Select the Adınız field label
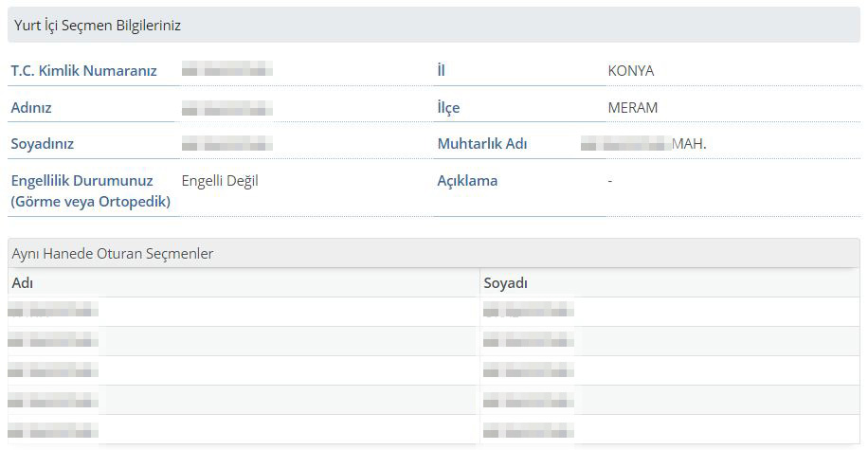The height and width of the screenshot is (450, 868). click(31, 108)
